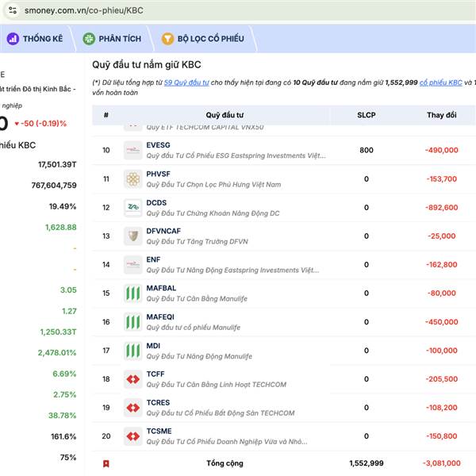Click the -490,000 change value
Screen dimensions: 476x476
tap(442, 150)
